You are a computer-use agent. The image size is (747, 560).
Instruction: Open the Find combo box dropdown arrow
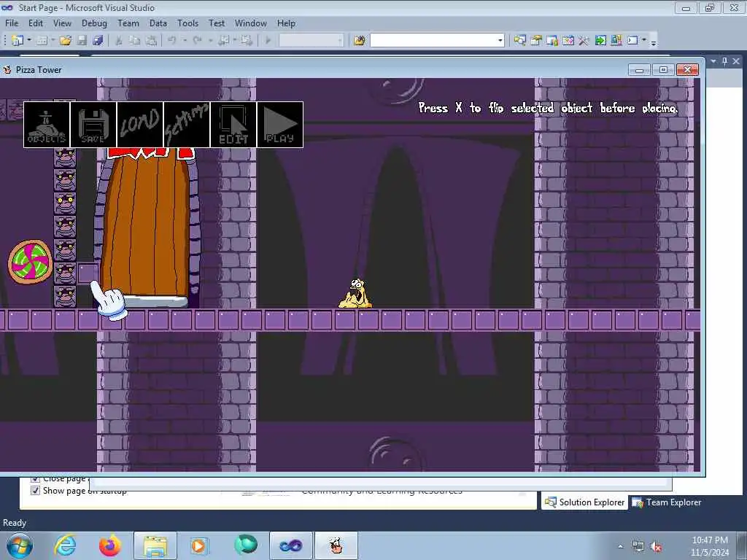500,41
